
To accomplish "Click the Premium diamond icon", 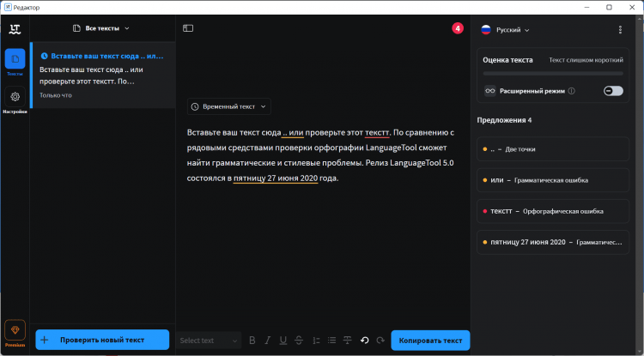I will click(15, 331).
